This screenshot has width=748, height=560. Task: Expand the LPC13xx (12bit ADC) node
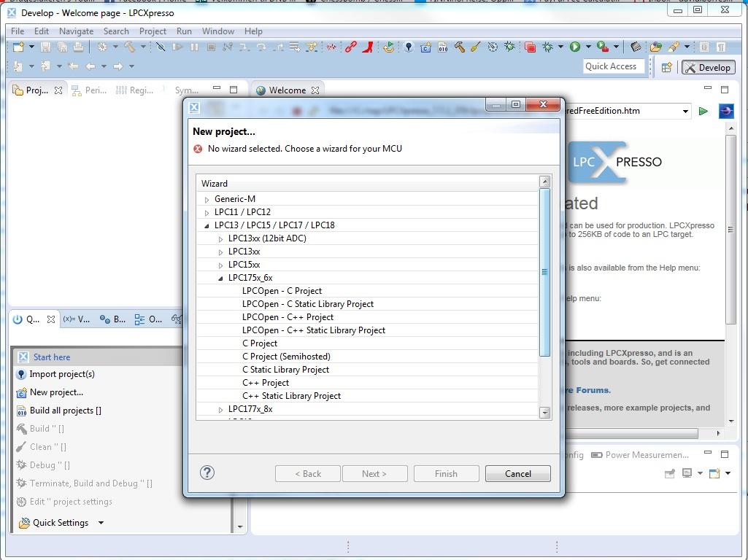(220, 238)
